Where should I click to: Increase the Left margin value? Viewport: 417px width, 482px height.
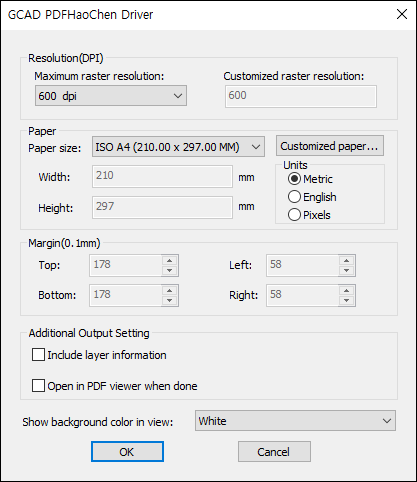(347, 260)
